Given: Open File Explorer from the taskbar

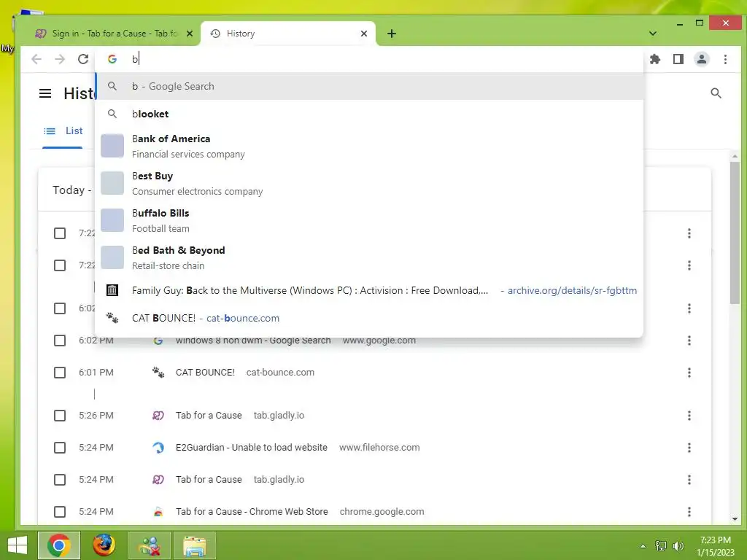Looking at the screenshot, I should coord(195,545).
